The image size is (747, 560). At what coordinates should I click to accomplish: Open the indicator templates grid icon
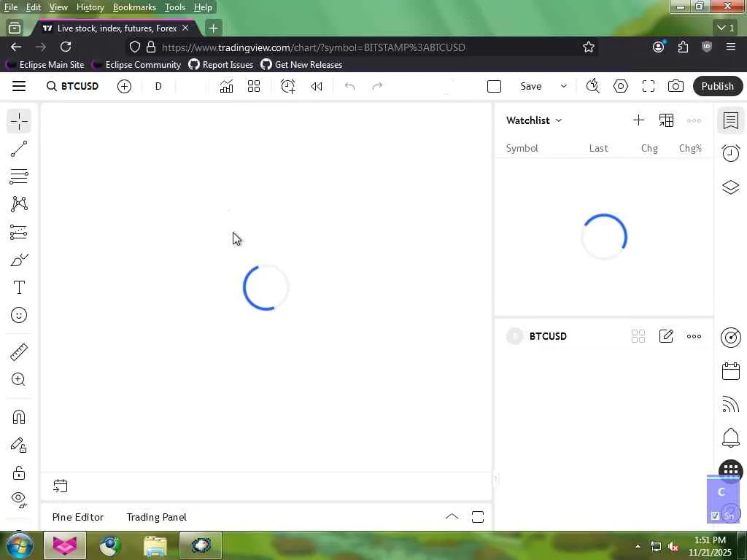tap(254, 86)
